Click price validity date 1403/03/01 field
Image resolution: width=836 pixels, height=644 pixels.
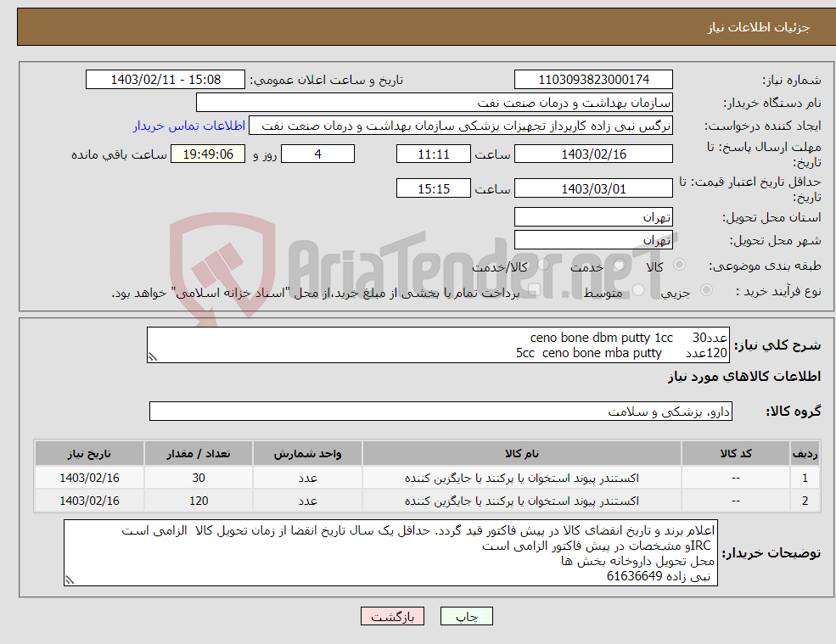click(x=593, y=188)
